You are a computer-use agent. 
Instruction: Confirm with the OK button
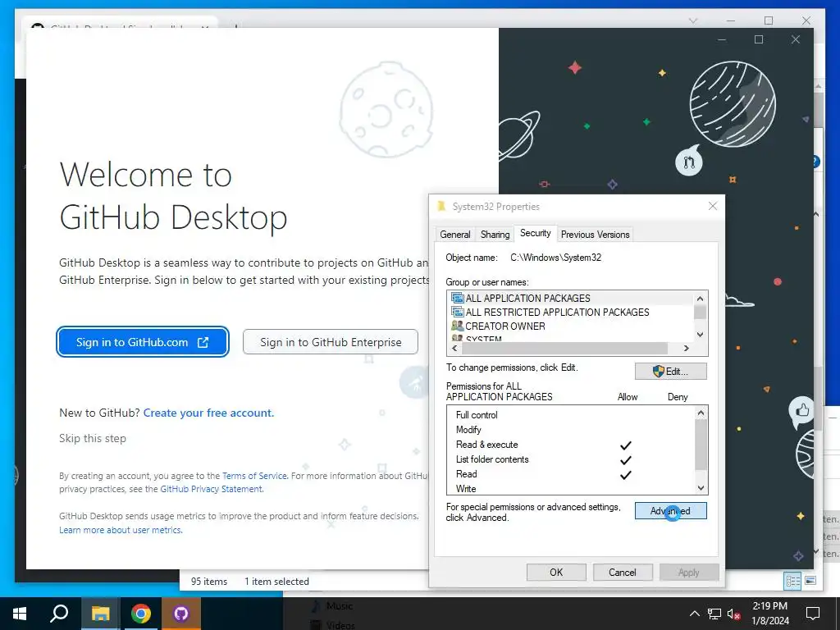click(556, 572)
